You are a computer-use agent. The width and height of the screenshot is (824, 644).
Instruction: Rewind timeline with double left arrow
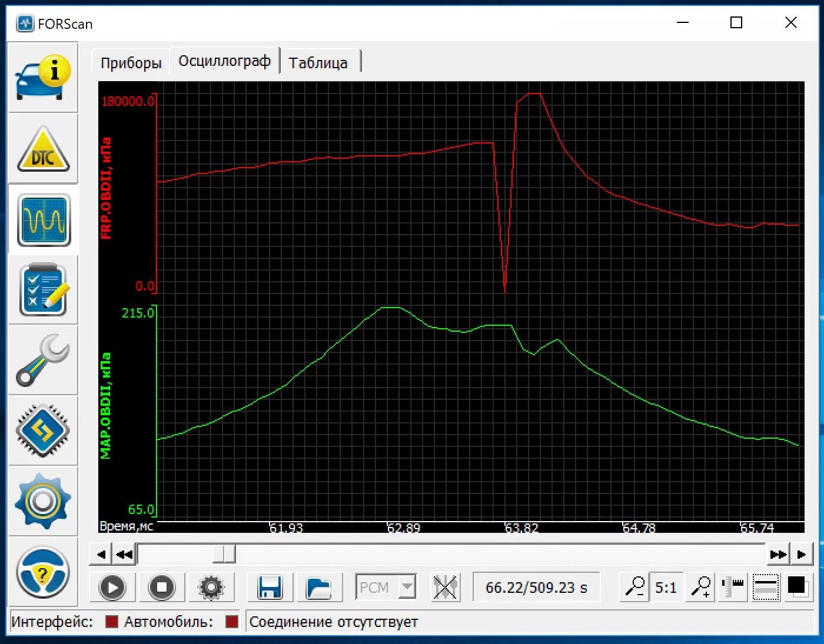tap(124, 554)
